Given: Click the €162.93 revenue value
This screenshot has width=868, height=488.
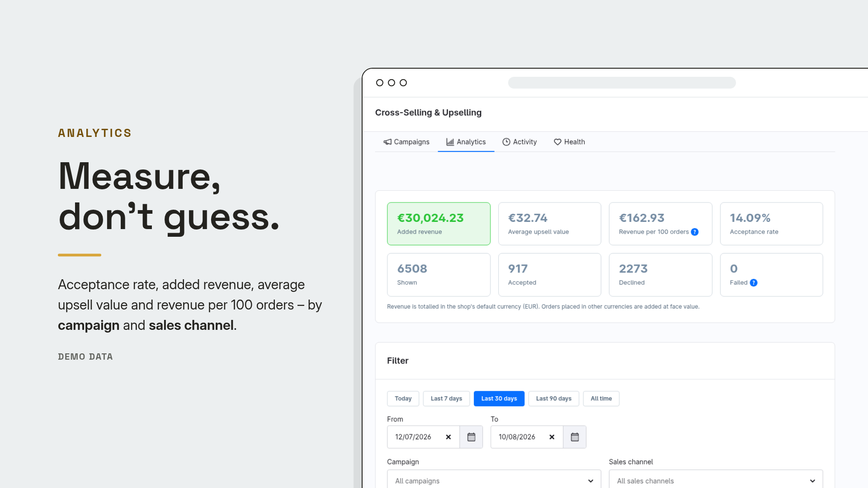Looking at the screenshot, I should 642,218.
